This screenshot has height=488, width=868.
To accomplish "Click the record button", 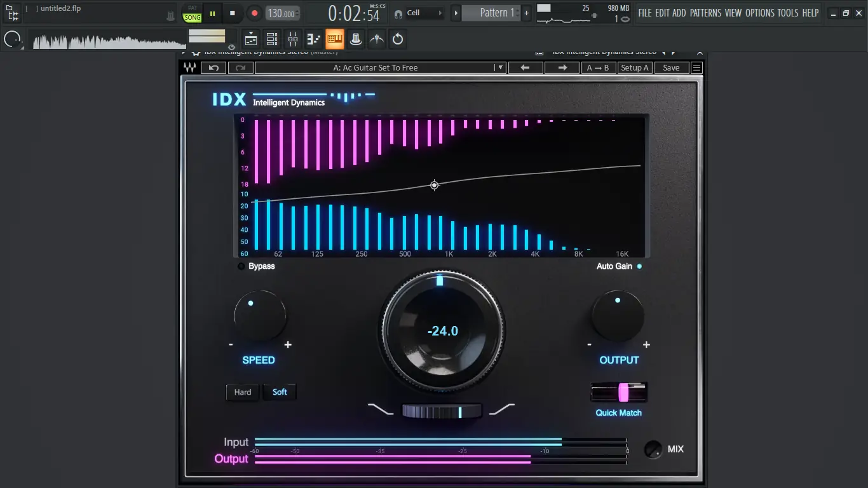I will click(x=254, y=13).
